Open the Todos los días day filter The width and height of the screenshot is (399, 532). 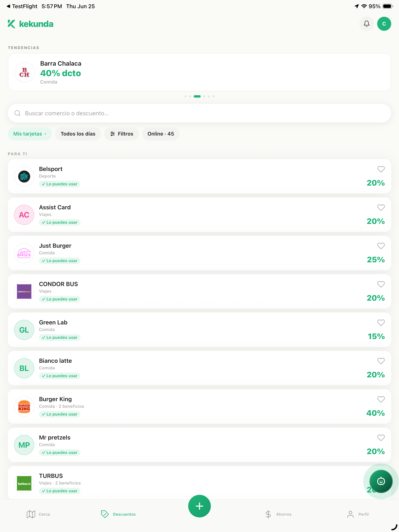coord(78,134)
